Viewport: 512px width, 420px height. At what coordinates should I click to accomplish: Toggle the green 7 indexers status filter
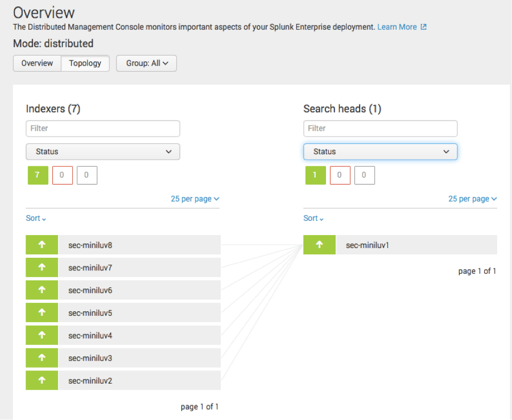pos(38,175)
